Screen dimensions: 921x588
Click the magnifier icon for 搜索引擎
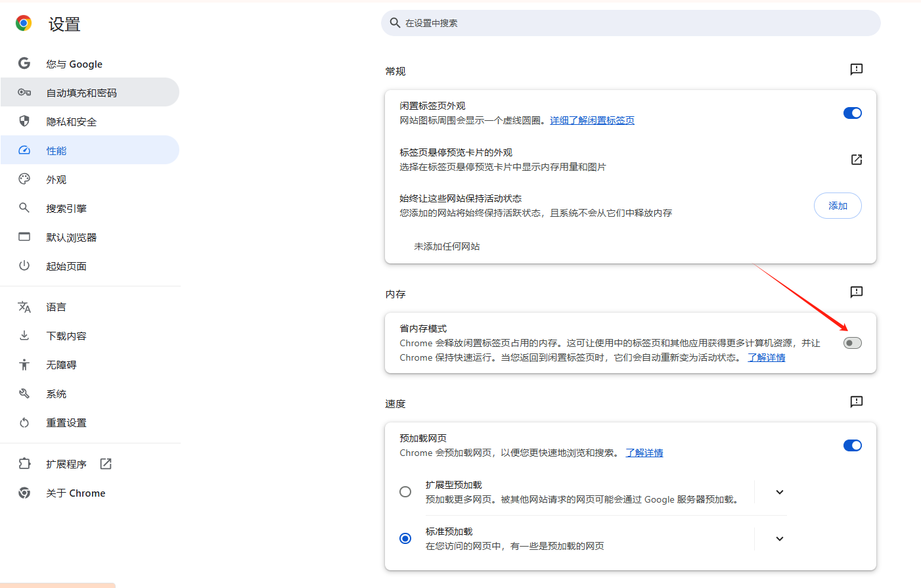(24, 208)
